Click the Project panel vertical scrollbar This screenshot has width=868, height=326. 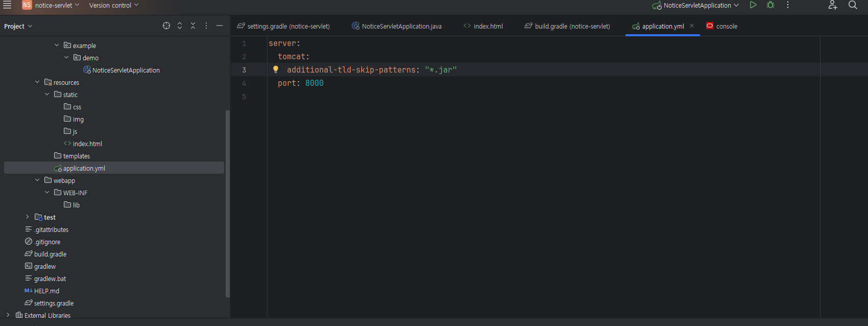tap(228, 203)
